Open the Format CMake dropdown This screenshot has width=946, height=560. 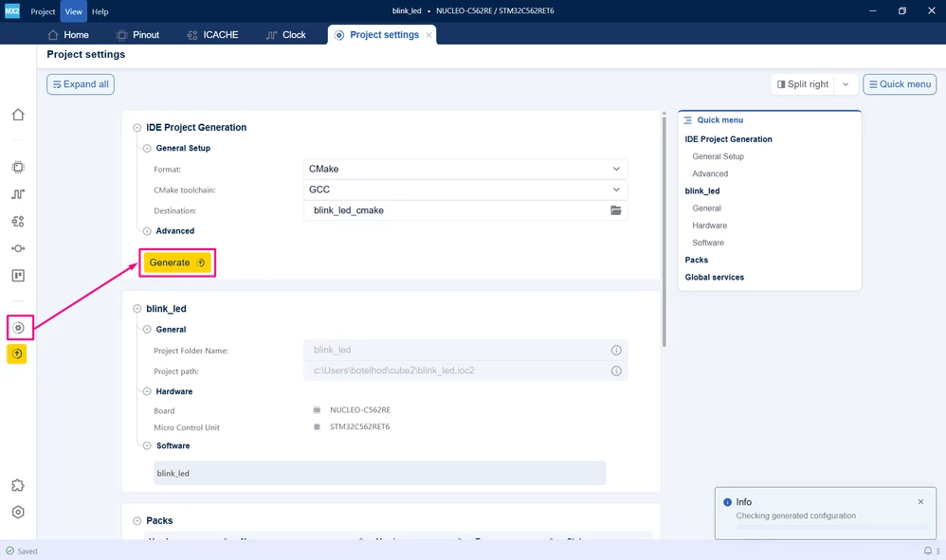(x=465, y=169)
